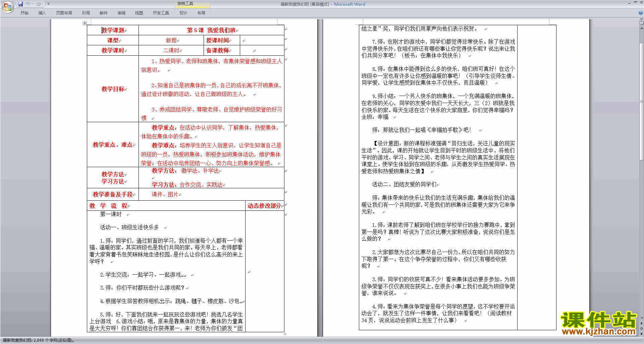
Task: Click the empty cell beside 授课时间
Action: coord(262,40)
